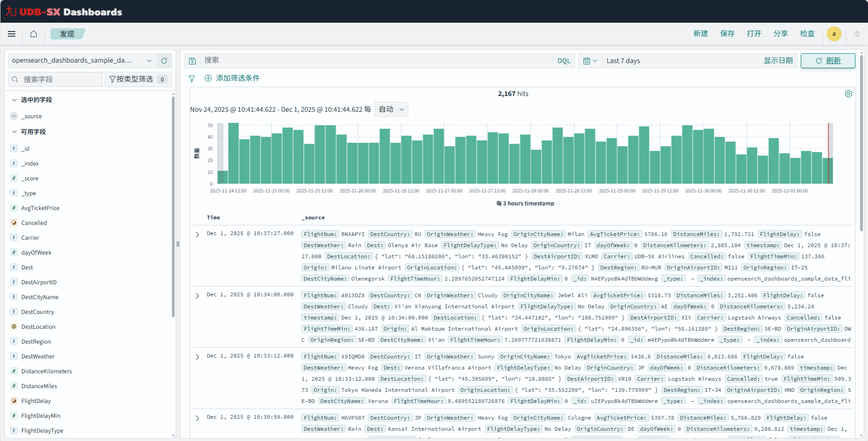Click the filter funnel icon

coord(192,78)
